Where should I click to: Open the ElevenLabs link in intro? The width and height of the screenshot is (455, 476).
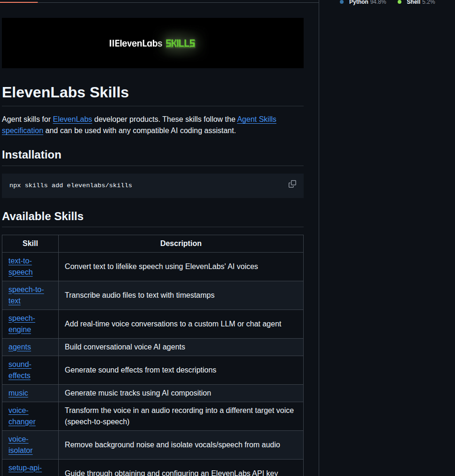point(72,119)
